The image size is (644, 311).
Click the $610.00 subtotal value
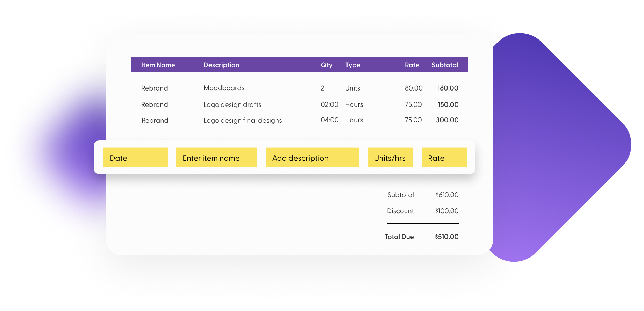[x=447, y=195]
